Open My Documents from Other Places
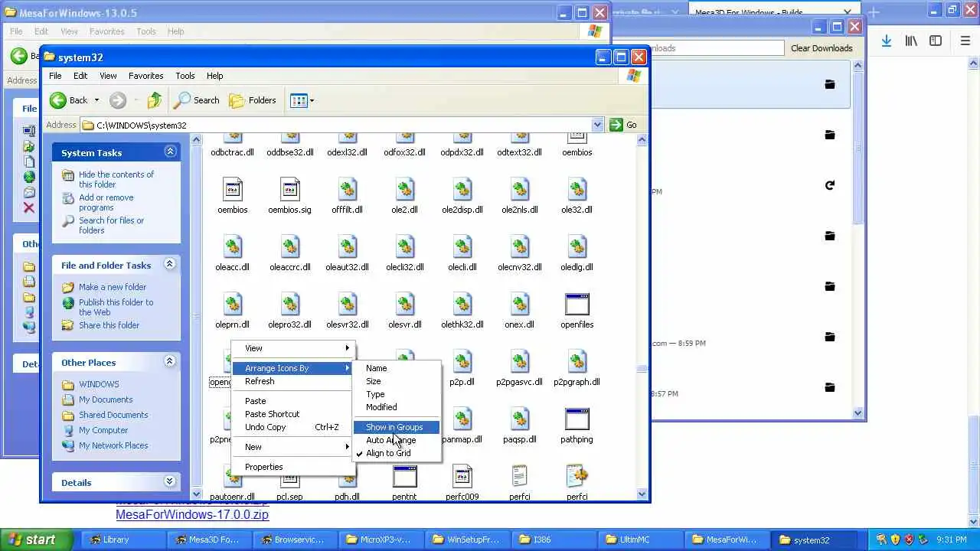The width and height of the screenshot is (980, 551). (x=106, y=399)
